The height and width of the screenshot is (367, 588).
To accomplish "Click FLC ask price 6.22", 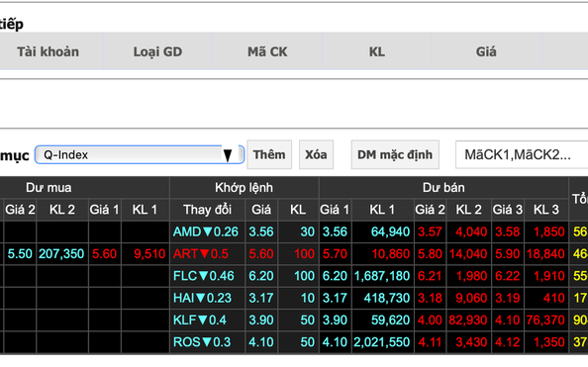I will pyautogui.click(x=508, y=276).
